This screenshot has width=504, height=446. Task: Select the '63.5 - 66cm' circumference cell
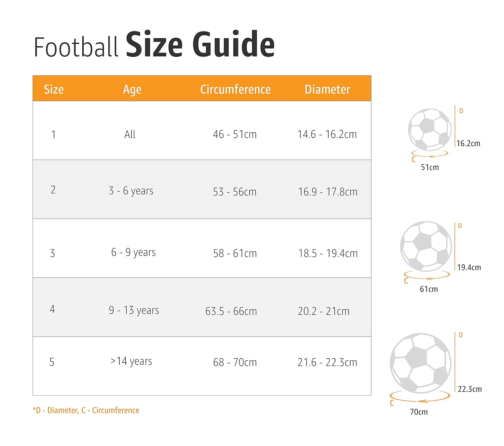click(x=231, y=311)
